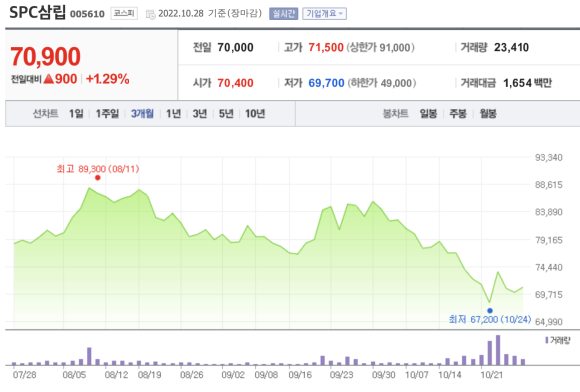Click the 시가 value 70,400

[235, 83]
